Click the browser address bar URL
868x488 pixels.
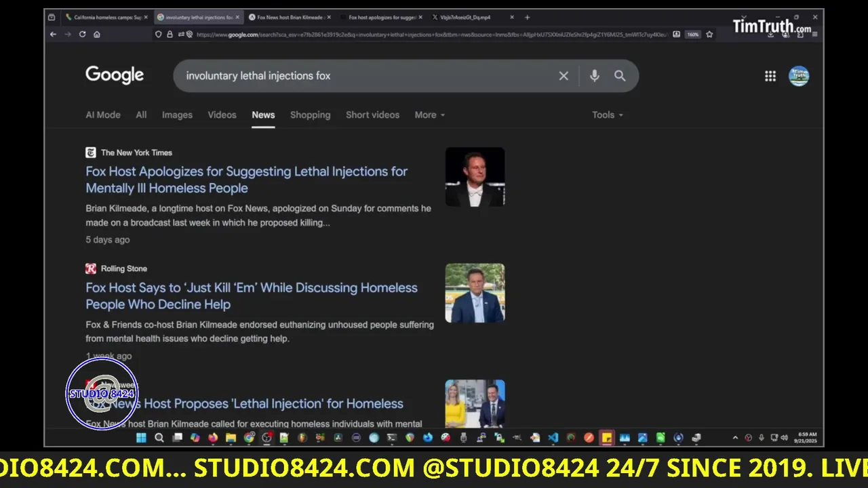tap(431, 35)
